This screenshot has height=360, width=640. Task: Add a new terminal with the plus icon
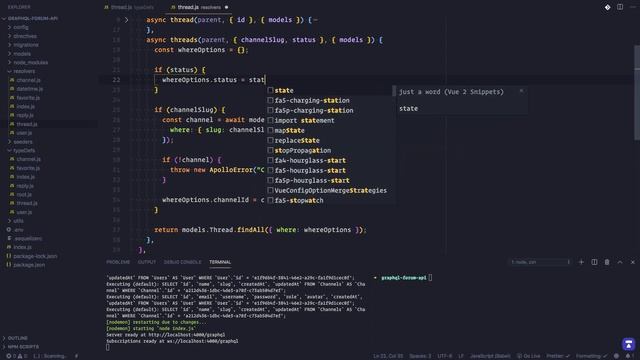(x=581, y=262)
